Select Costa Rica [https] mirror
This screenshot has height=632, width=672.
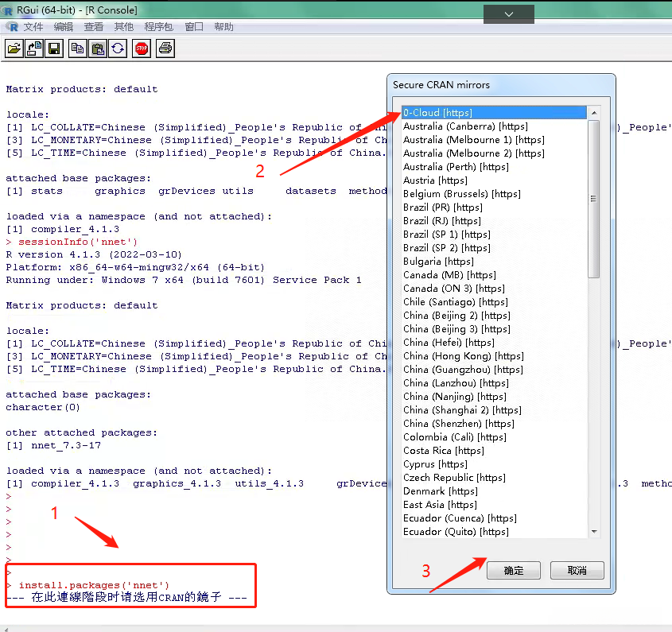(494, 451)
